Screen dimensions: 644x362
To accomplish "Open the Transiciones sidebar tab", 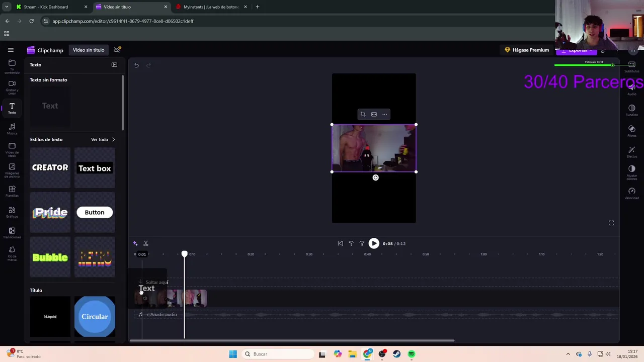I will click(x=12, y=233).
